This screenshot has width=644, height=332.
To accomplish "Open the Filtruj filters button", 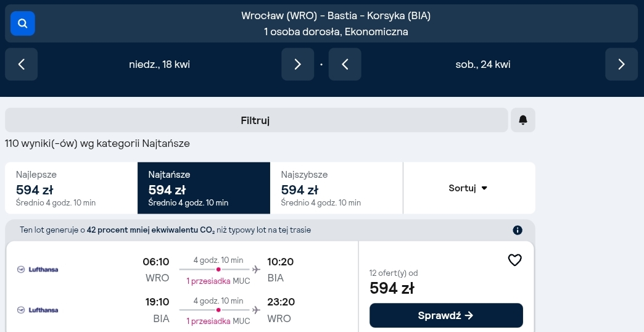I will click(256, 120).
